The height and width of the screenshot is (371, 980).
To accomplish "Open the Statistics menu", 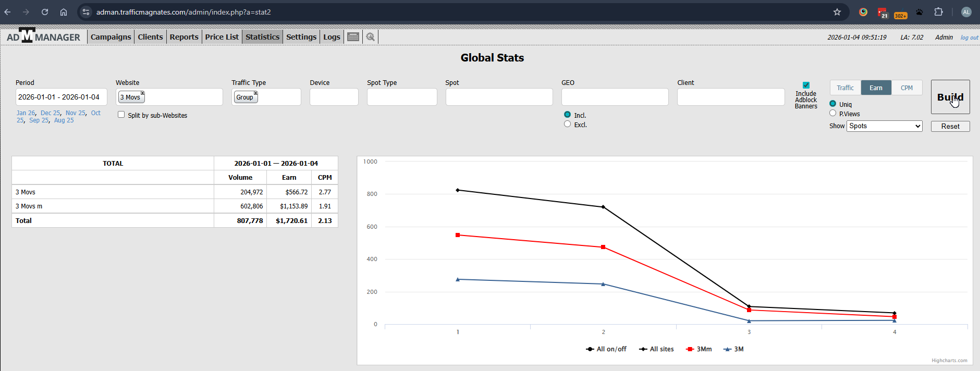I will (x=263, y=37).
